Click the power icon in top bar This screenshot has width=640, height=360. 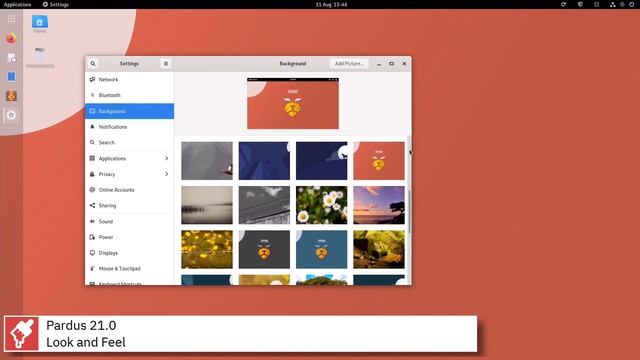coord(631,4)
